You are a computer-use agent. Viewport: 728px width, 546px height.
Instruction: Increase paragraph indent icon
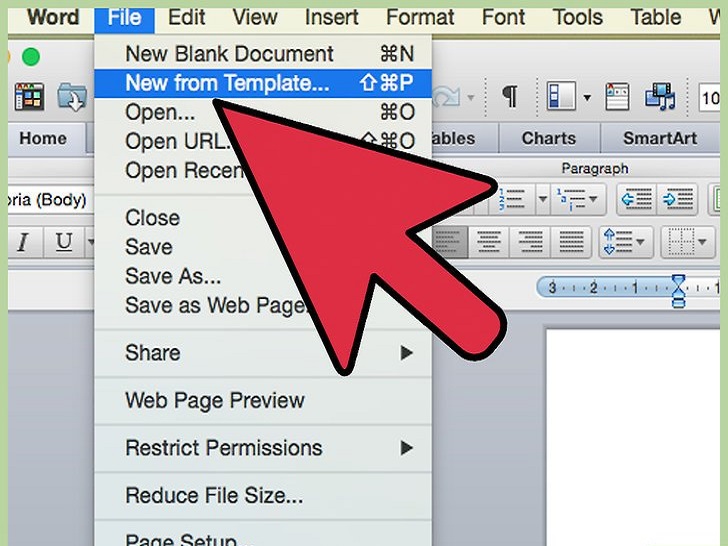pyautogui.click(x=677, y=199)
